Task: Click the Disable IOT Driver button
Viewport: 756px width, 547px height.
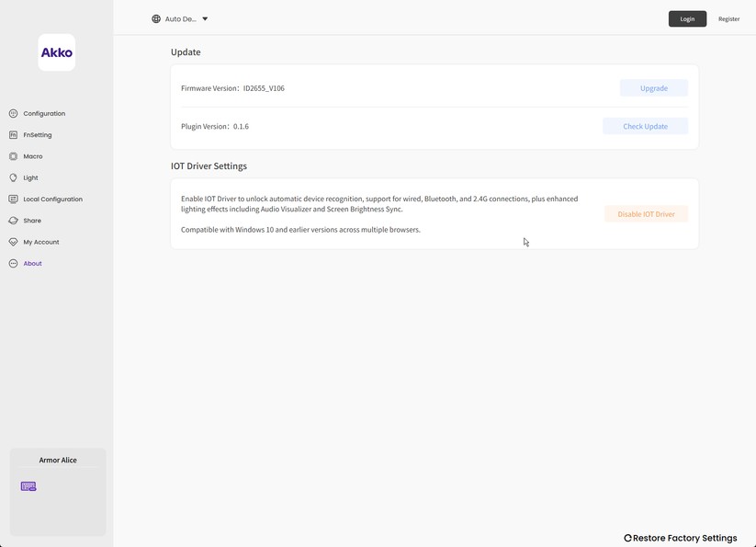Action: (646, 213)
